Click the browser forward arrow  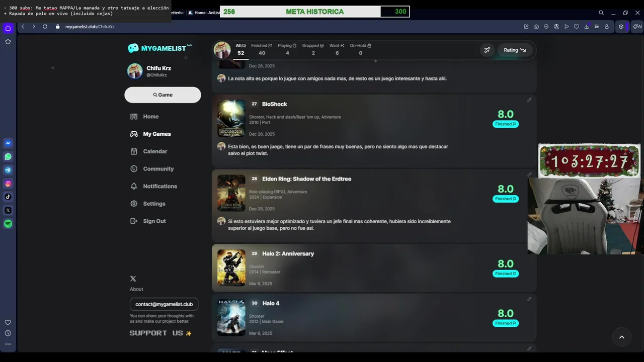[34, 27]
